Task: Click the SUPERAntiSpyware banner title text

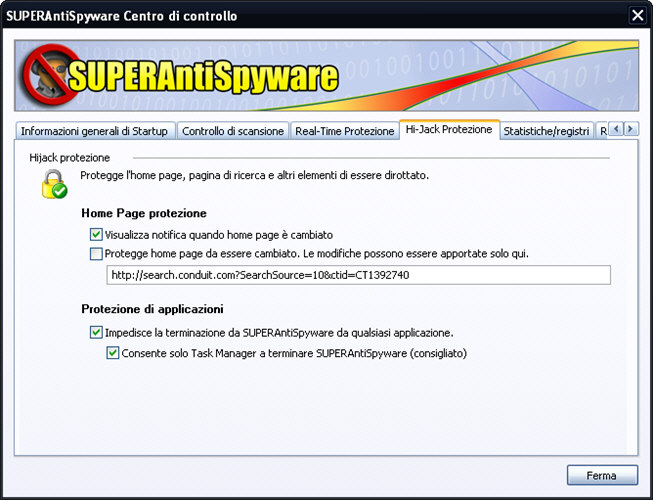Action: click(203, 76)
